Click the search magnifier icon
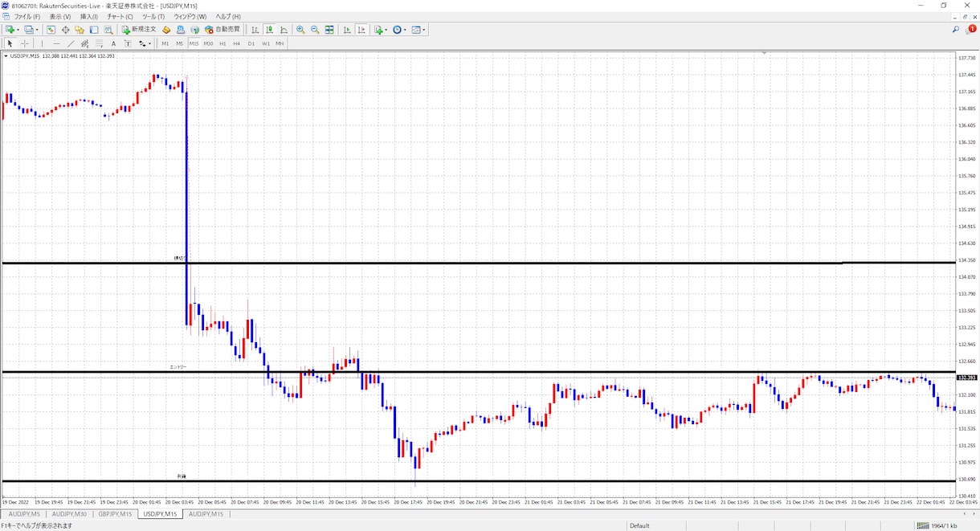Image resolution: width=980 pixels, height=531 pixels. click(x=956, y=30)
